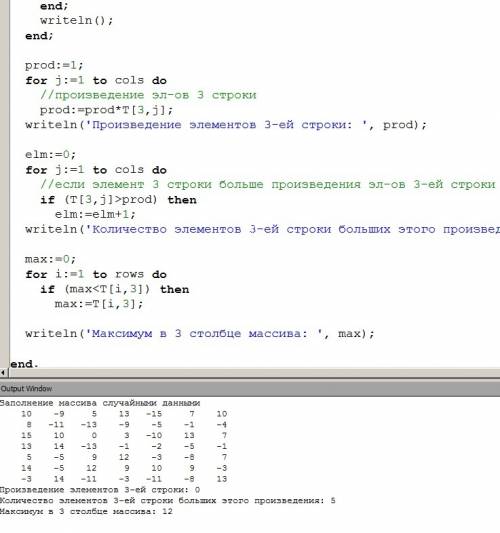This screenshot has width=500, height=533.
Task: Place cursor on elm:=elm+1; line
Action: coord(95,214)
